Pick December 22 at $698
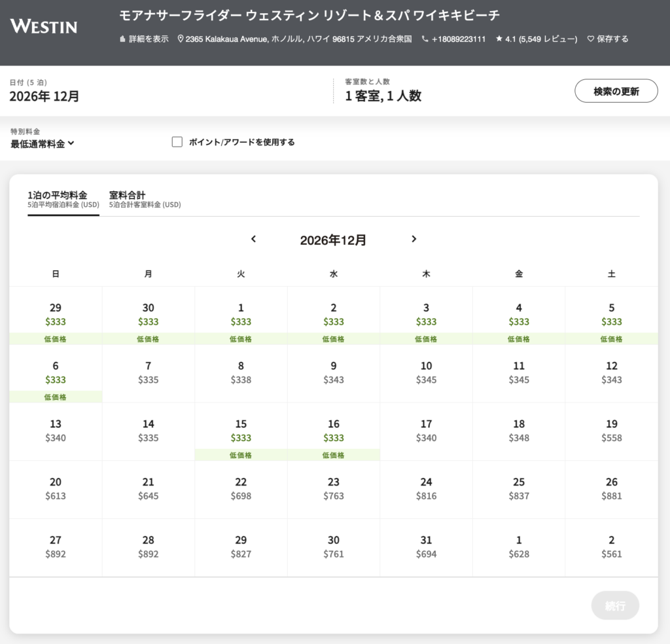 [x=241, y=490]
